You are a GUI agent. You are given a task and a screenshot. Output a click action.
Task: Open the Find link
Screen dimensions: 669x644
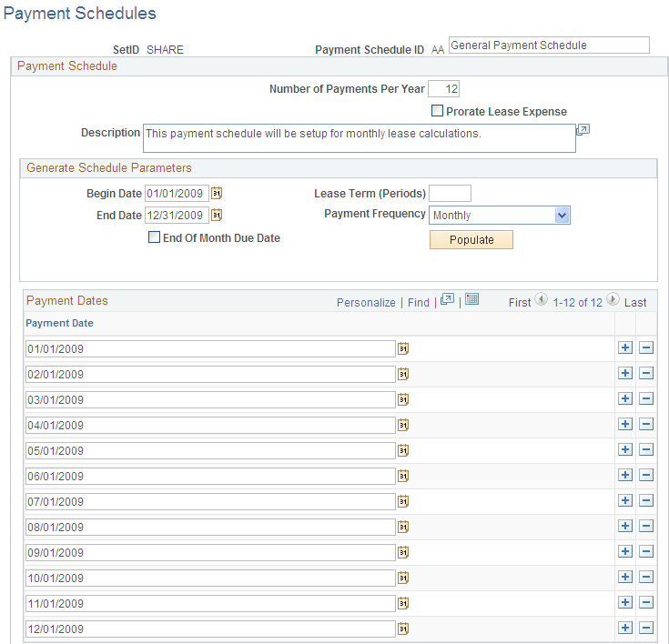tap(419, 302)
